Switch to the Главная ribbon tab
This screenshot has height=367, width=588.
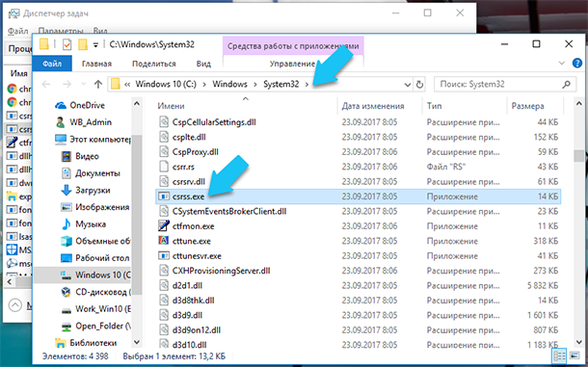pos(96,64)
